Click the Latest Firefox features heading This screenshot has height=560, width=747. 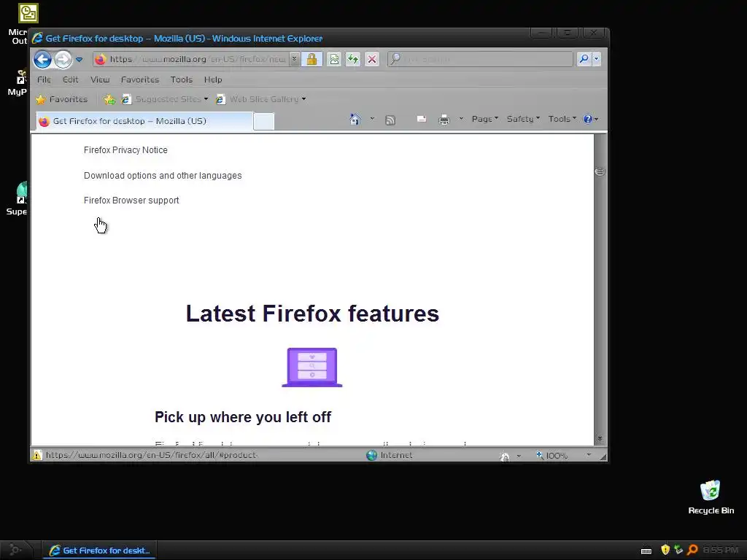point(312,314)
